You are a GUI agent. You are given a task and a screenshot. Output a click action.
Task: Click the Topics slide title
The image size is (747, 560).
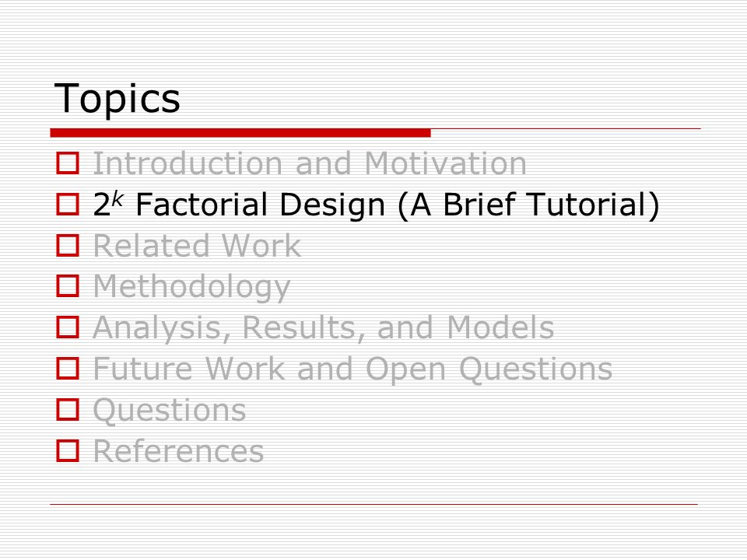(117, 99)
